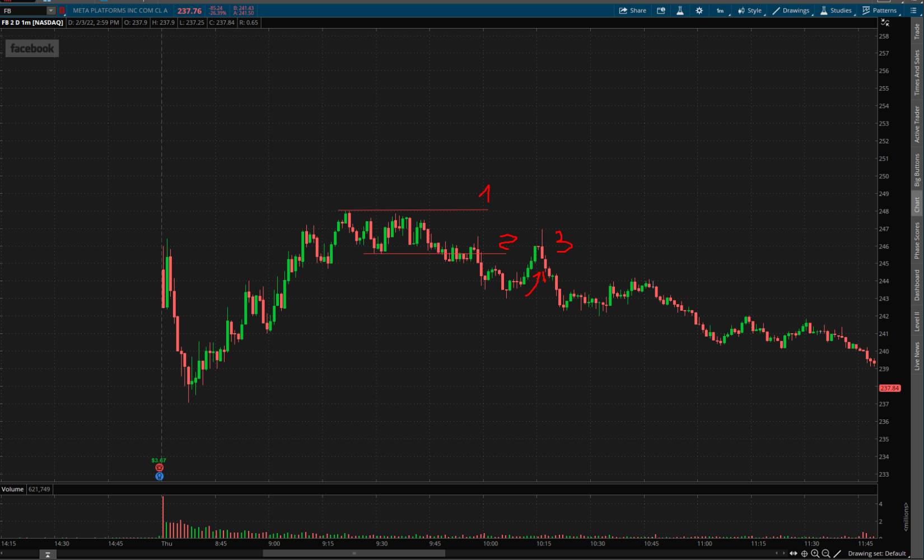Click the zoom out magnifier icon
The height and width of the screenshot is (560, 924).
click(x=825, y=553)
